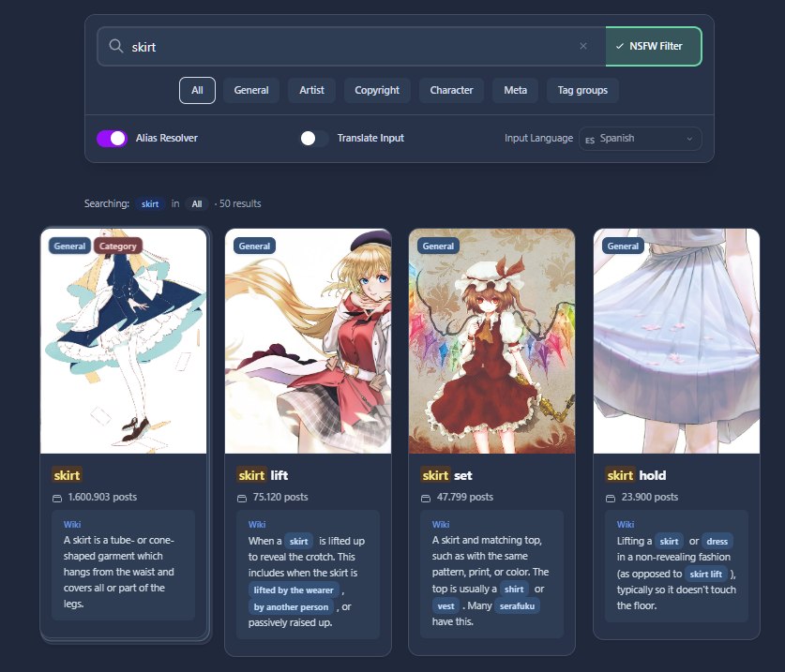Viewport: 785px width, 672px height.
Task: Open the skirt set card thumbnail image
Action: pyautogui.click(x=491, y=341)
